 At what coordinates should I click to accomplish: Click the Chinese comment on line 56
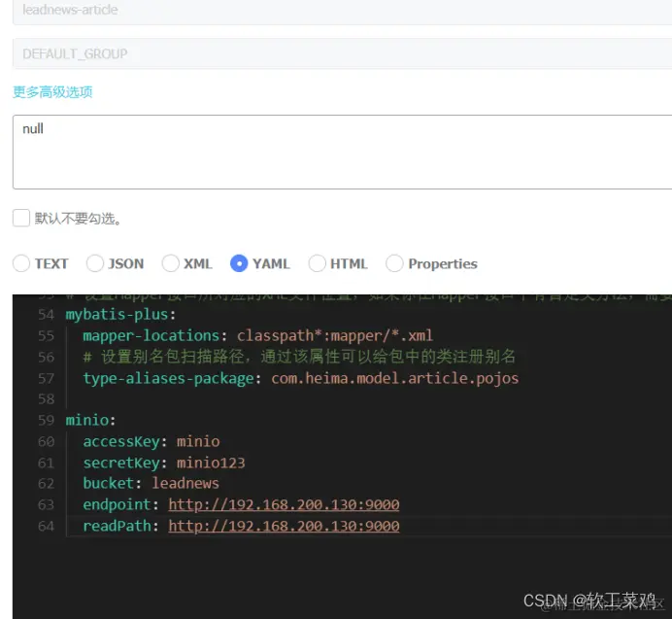299,357
